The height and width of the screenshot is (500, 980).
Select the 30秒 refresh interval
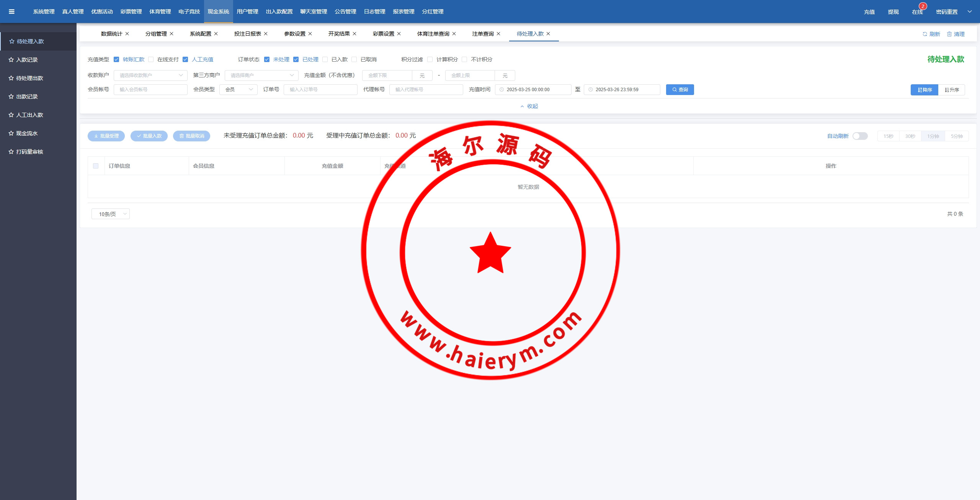click(910, 136)
